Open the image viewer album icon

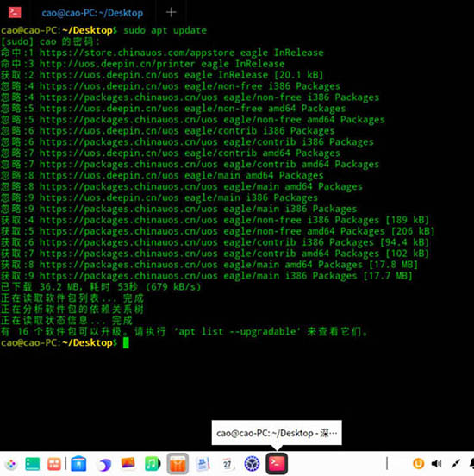click(128, 463)
